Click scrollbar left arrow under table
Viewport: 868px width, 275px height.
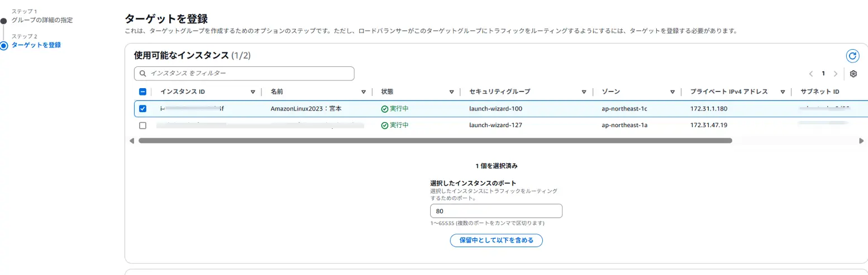point(132,141)
